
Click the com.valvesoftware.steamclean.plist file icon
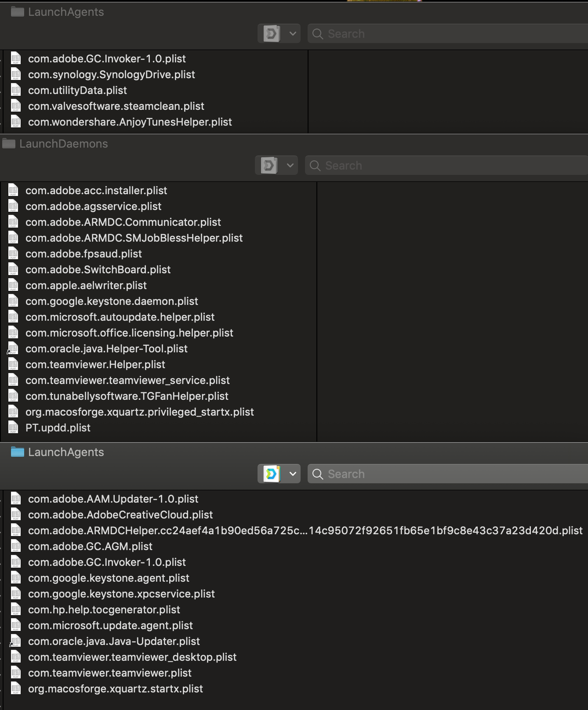tap(16, 106)
